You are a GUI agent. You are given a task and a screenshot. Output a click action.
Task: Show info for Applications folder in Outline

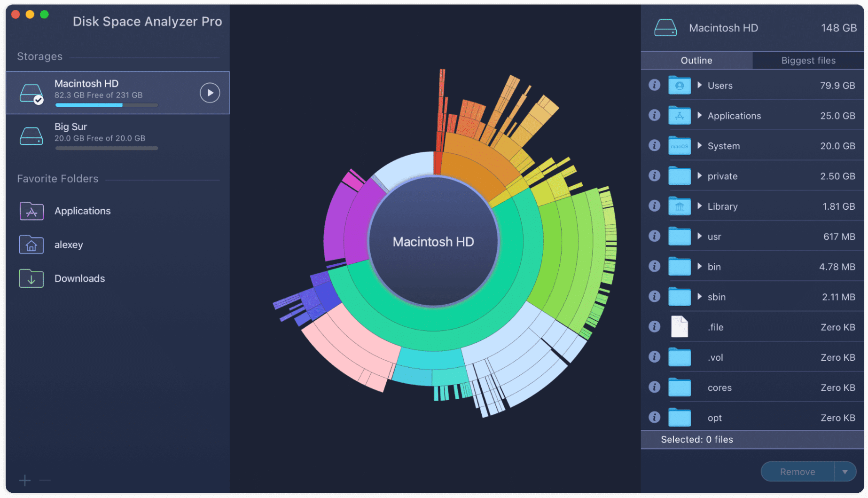(x=654, y=115)
